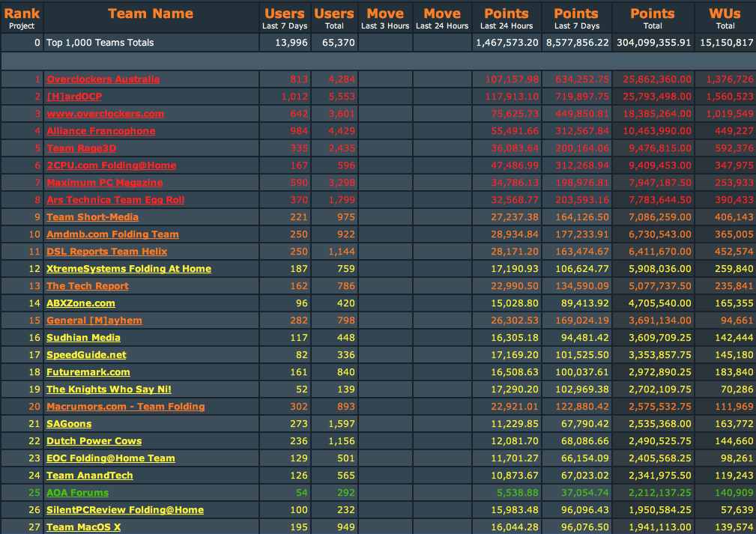The image size is (756, 534).
Task: Open The Knights Who Say Ni! link
Action: click(109, 389)
